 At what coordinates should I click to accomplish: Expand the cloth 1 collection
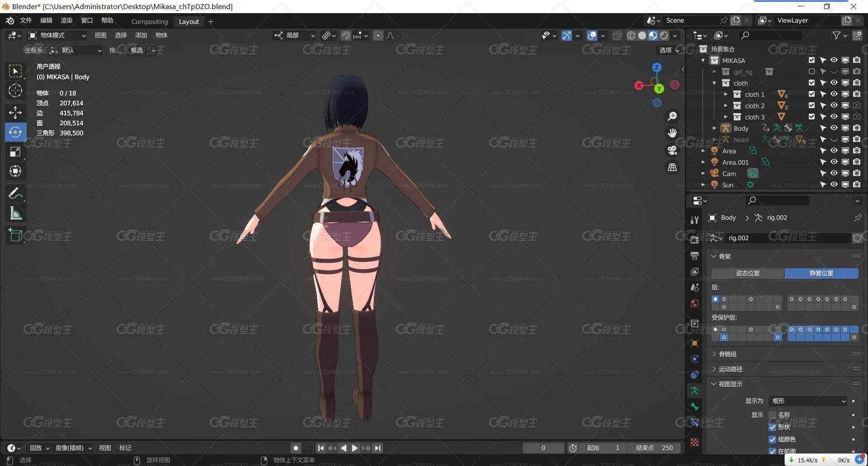click(726, 95)
